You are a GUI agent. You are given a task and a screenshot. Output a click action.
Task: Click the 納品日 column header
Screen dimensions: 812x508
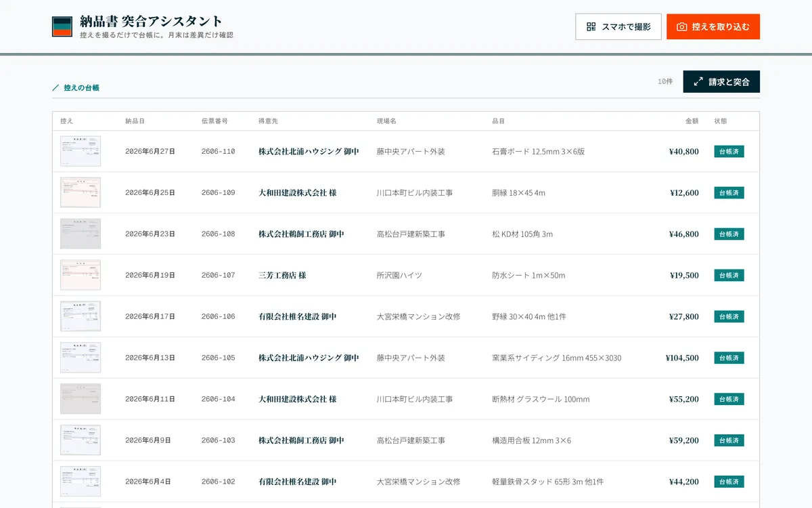tap(135, 121)
